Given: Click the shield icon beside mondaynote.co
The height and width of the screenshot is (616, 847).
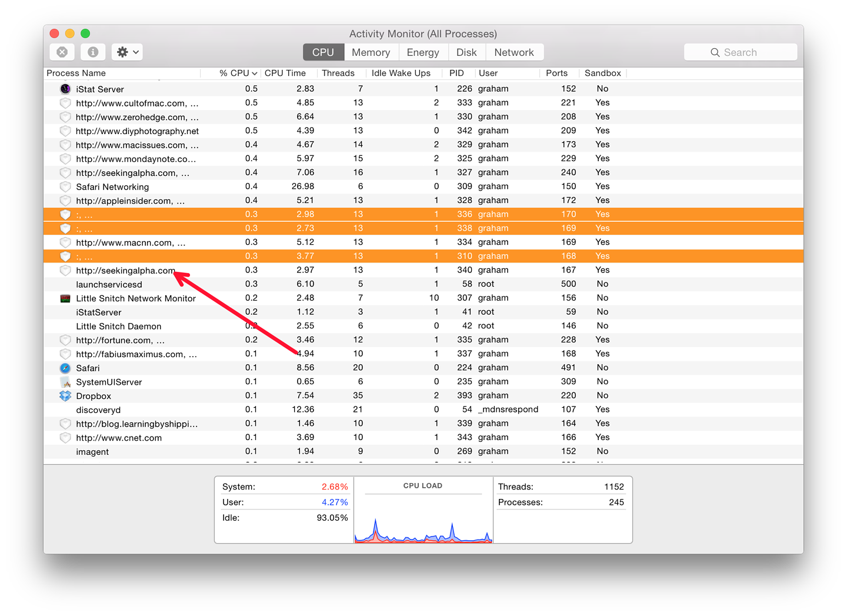Looking at the screenshot, I should click(x=65, y=159).
